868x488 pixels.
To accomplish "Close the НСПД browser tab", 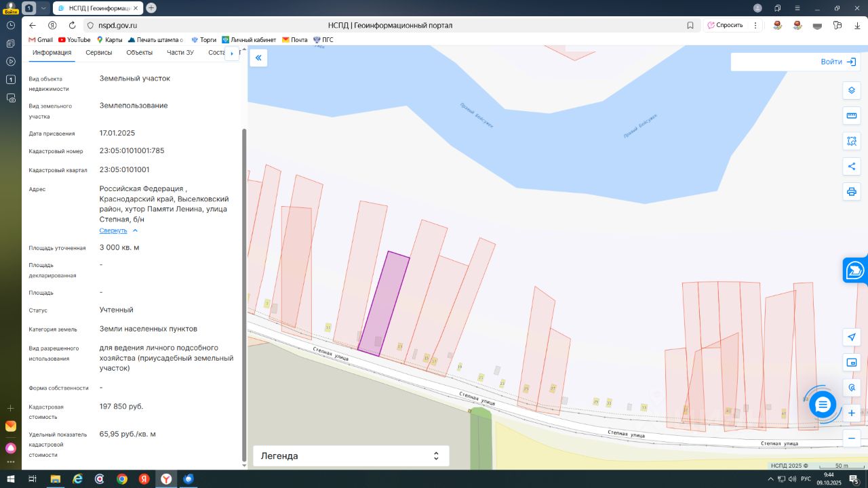I will [x=136, y=8].
